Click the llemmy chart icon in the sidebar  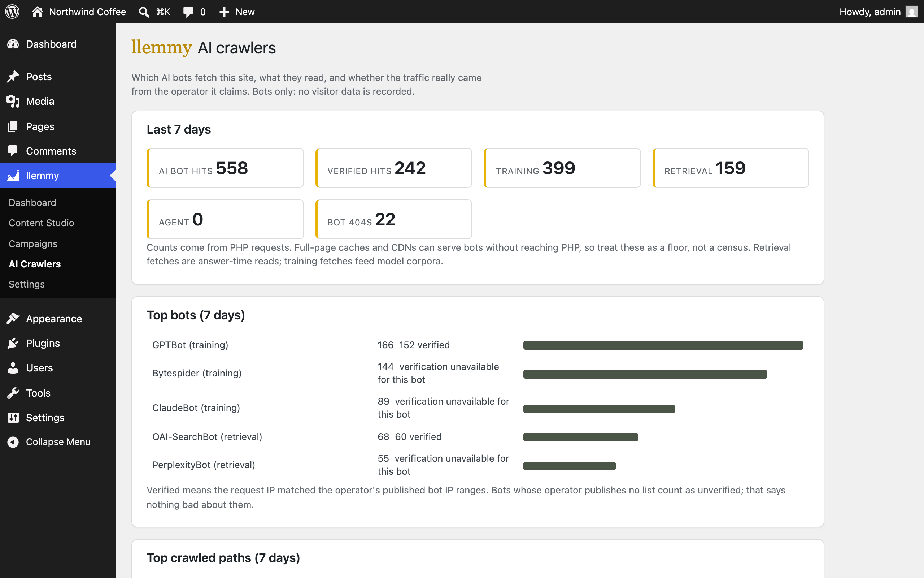[x=13, y=176]
